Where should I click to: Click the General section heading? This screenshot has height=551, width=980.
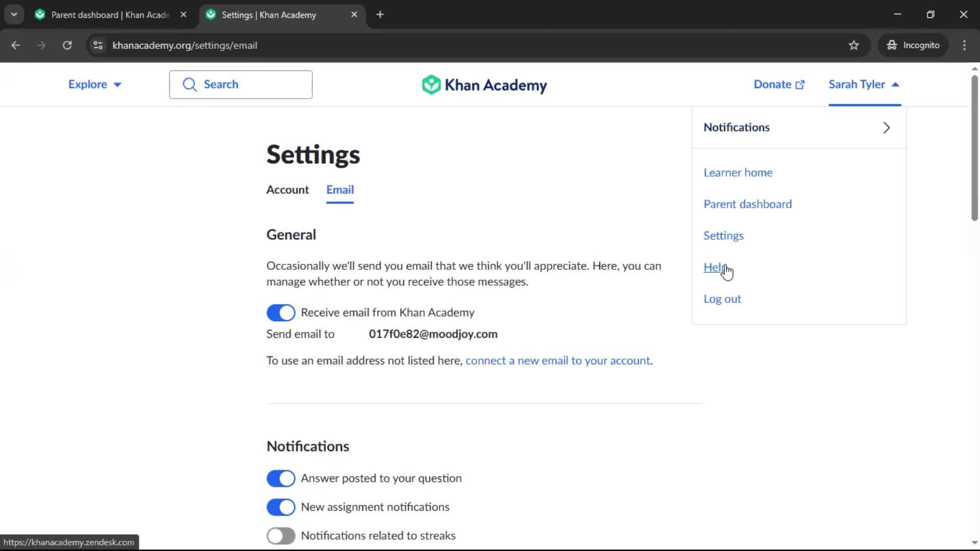point(291,235)
